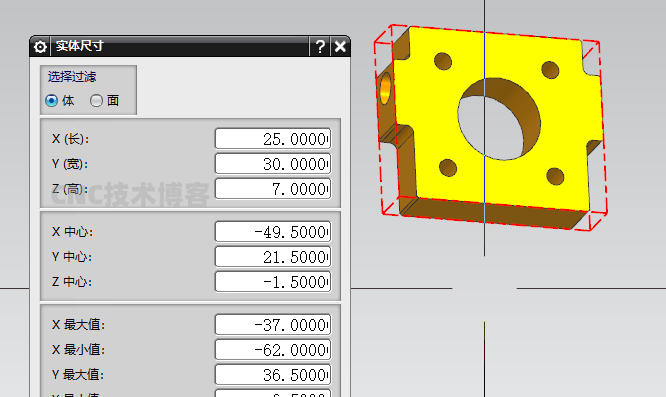Image resolution: width=666 pixels, height=397 pixels.
Task: Select the lower-right small hole on the part
Action: click(x=555, y=176)
